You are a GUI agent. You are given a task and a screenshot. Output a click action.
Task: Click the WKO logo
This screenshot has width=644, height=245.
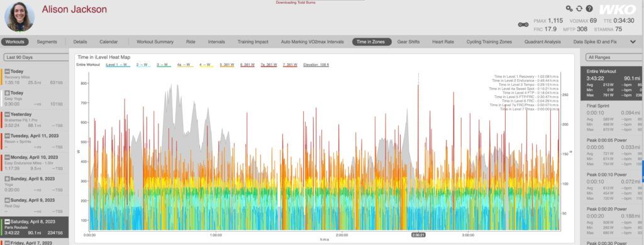(618, 10)
